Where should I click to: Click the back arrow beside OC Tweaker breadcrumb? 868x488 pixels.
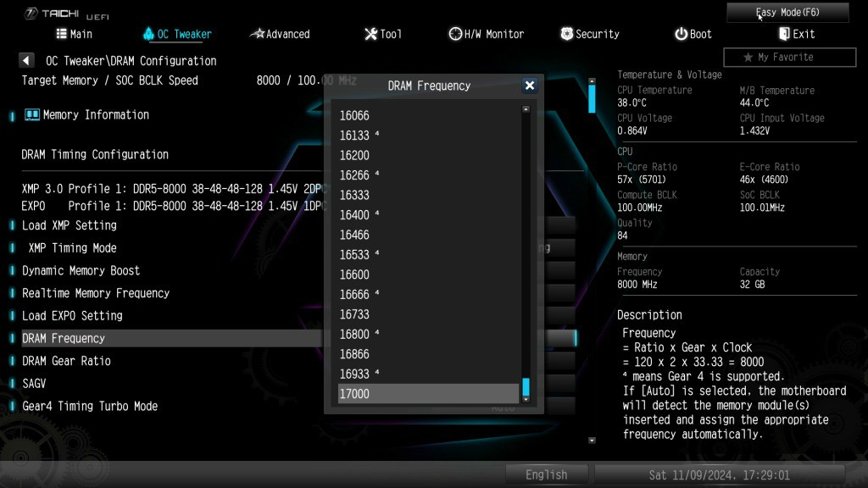pos(26,61)
